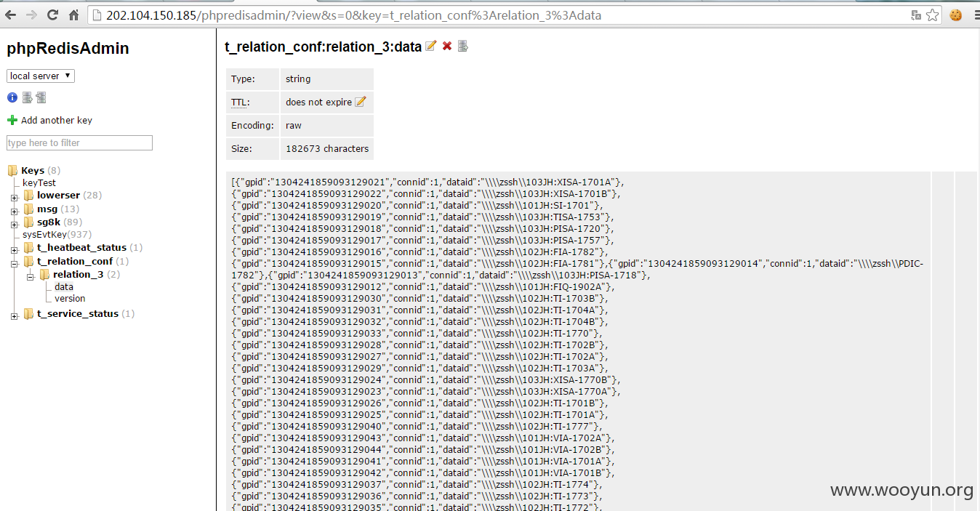Expand the t_heatbeat_status plus box
The height and width of the screenshot is (511, 980).
(x=15, y=249)
